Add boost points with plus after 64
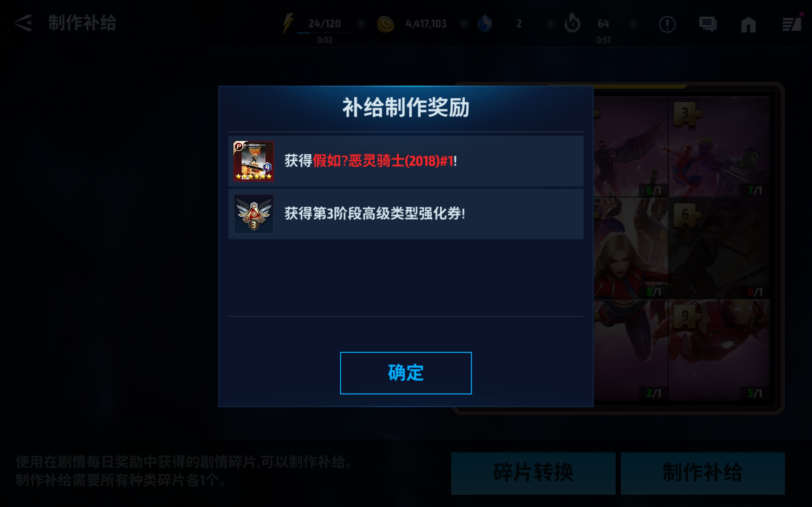812x507 pixels. point(633,24)
